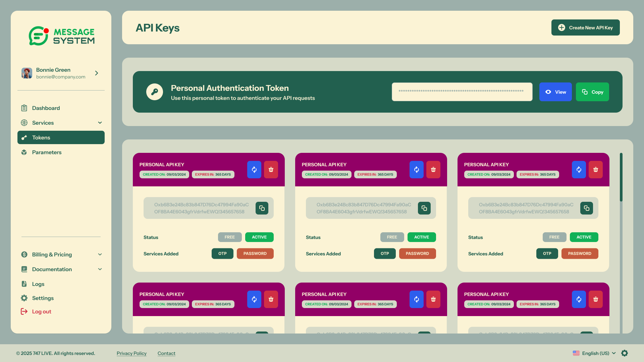Click the masked authentication token field
The image size is (644, 362).
click(x=462, y=92)
